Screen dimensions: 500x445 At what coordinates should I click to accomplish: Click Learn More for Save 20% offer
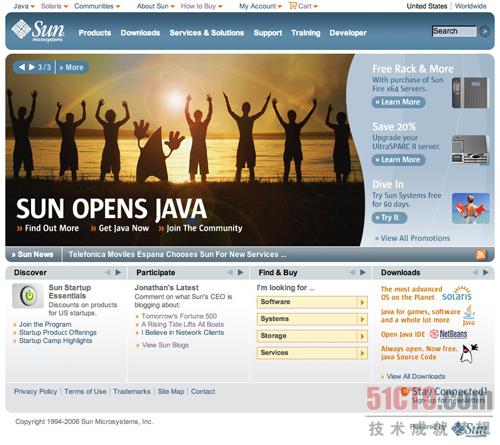pos(398,160)
